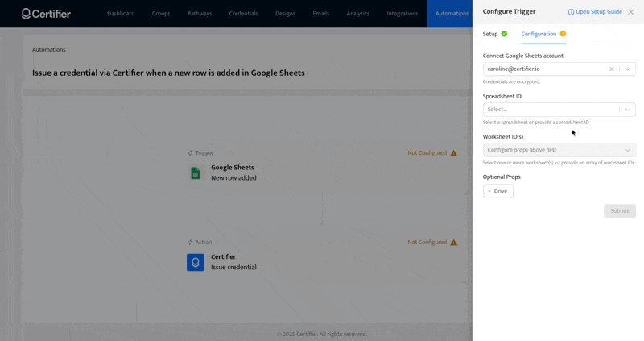
Task: Click the Trigger Not Configured status text
Action: pos(427,153)
